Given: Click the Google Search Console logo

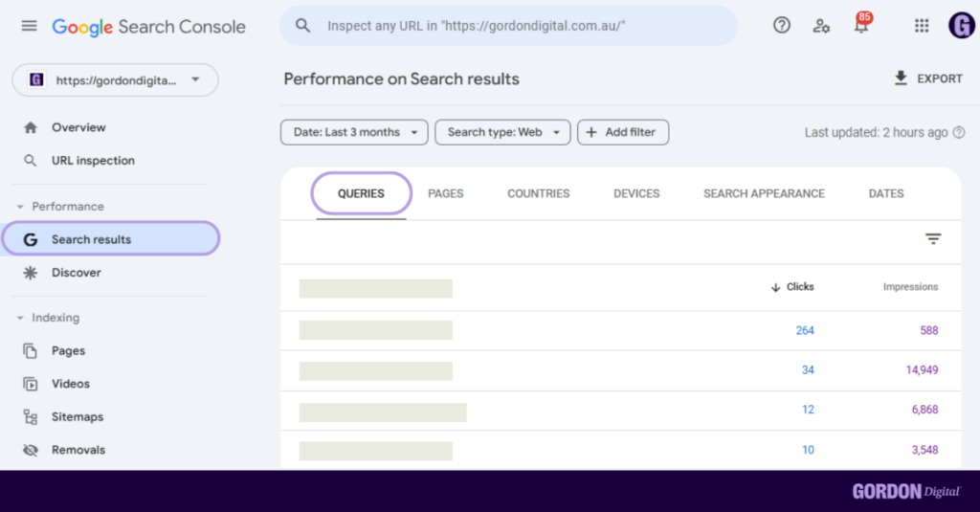Looking at the screenshot, I should point(148,27).
